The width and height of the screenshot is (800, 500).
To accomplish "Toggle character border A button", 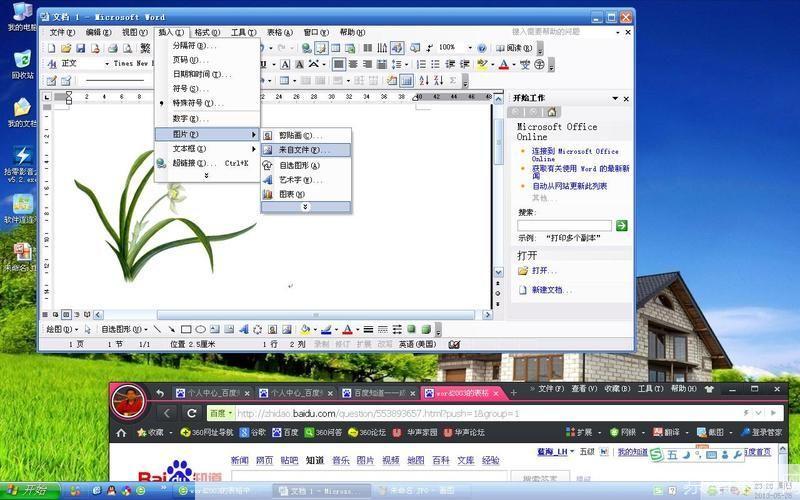I will coord(285,64).
